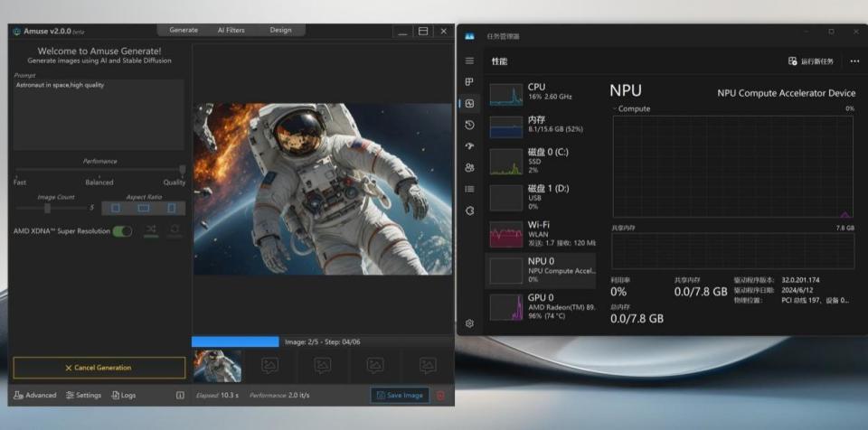Viewport: 868px width, 430px height.
Task: Select fifth empty image placeholder slot
Action: [427, 365]
